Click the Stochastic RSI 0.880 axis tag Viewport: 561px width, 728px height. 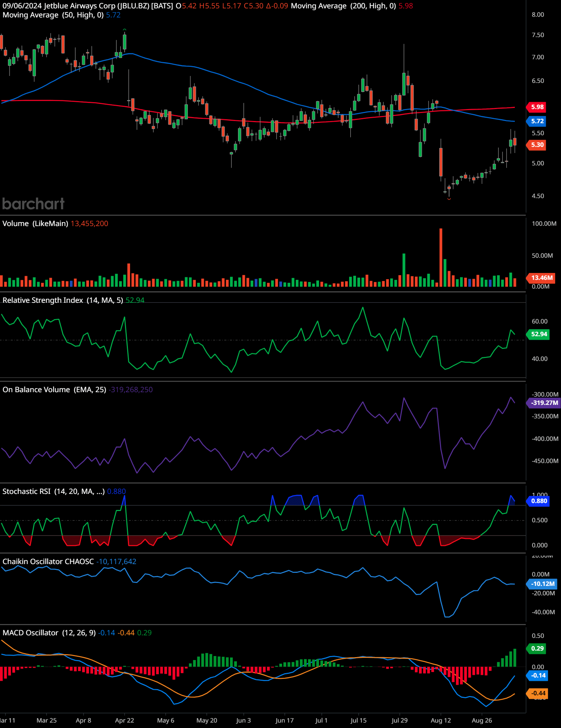coord(538,501)
